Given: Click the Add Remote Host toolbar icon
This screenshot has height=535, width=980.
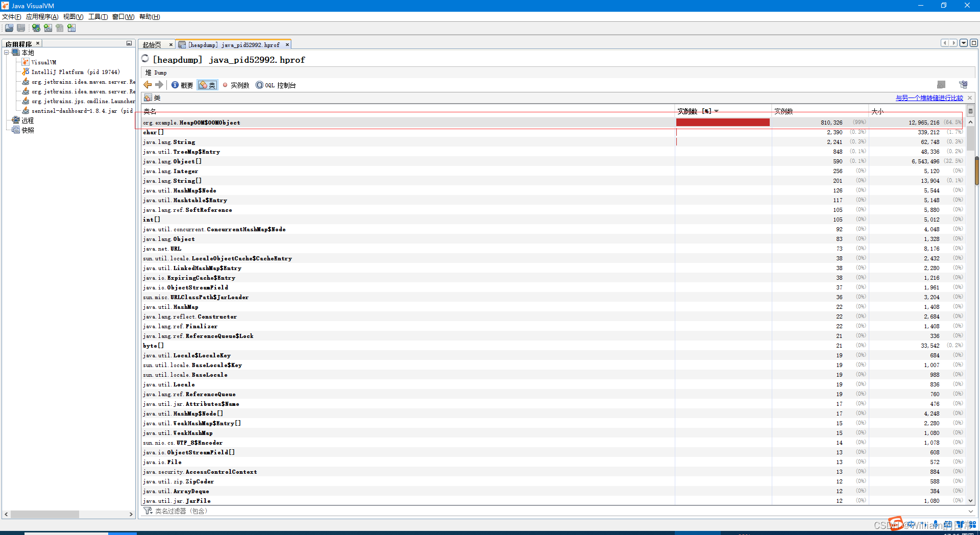Looking at the screenshot, I should tap(36, 28).
